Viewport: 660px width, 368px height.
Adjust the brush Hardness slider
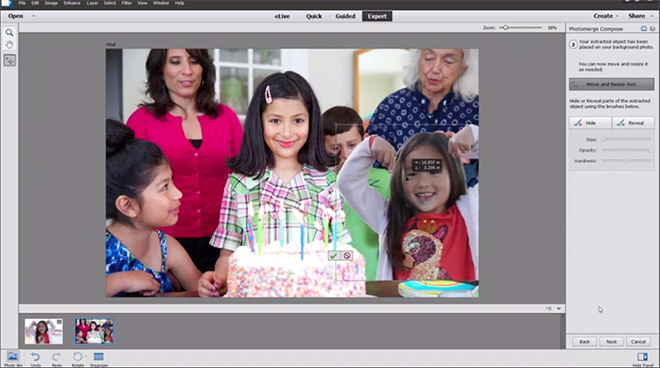(x=626, y=161)
